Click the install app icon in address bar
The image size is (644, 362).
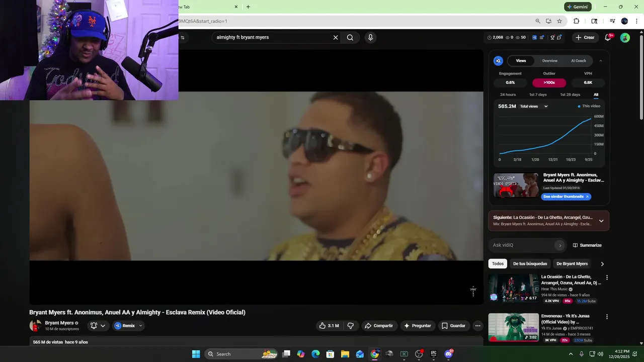(548, 21)
